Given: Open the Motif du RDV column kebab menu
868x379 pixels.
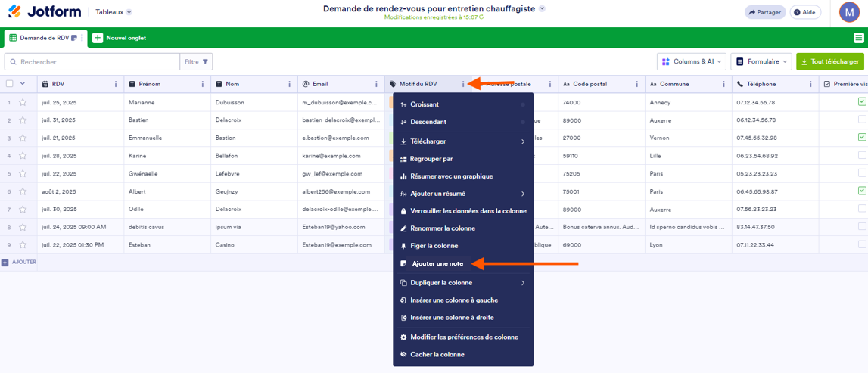Looking at the screenshot, I should 463,84.
